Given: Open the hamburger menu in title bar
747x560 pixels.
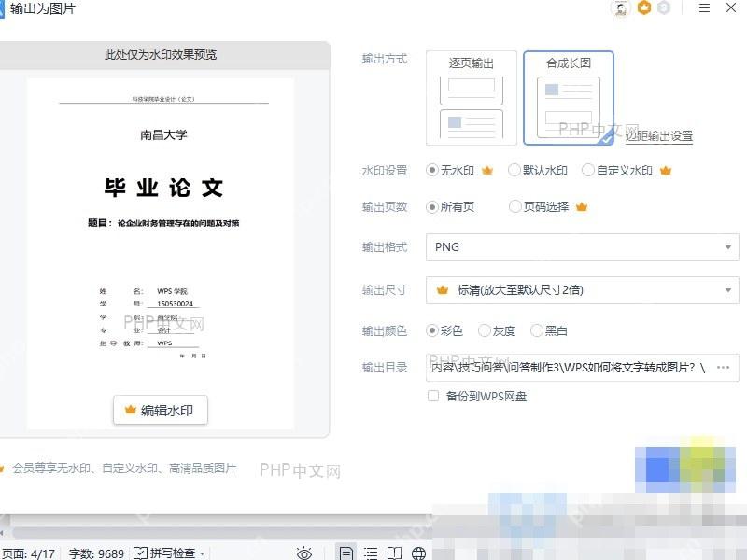Looking at the screenshot, I should (x=704, y=7).
